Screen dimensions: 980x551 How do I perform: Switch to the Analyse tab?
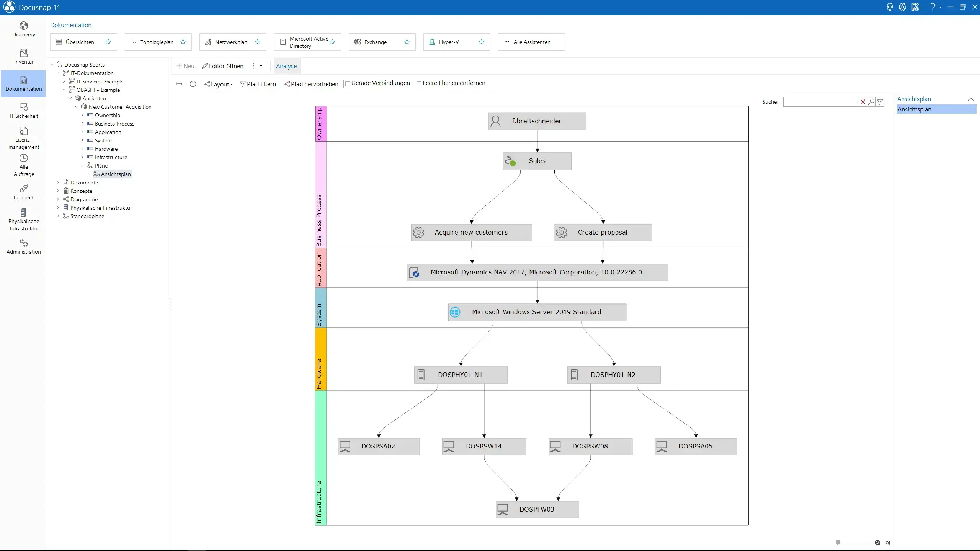pyautogui.click(x=286, y=66)
